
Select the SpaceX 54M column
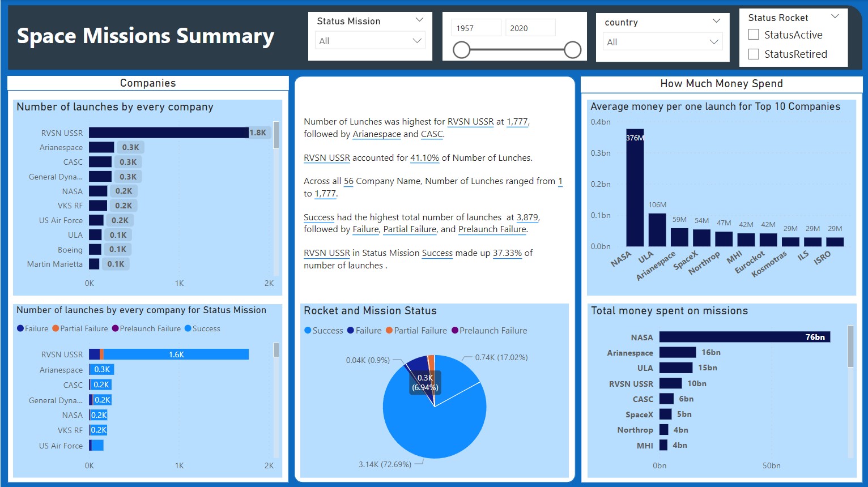[701, 237]
